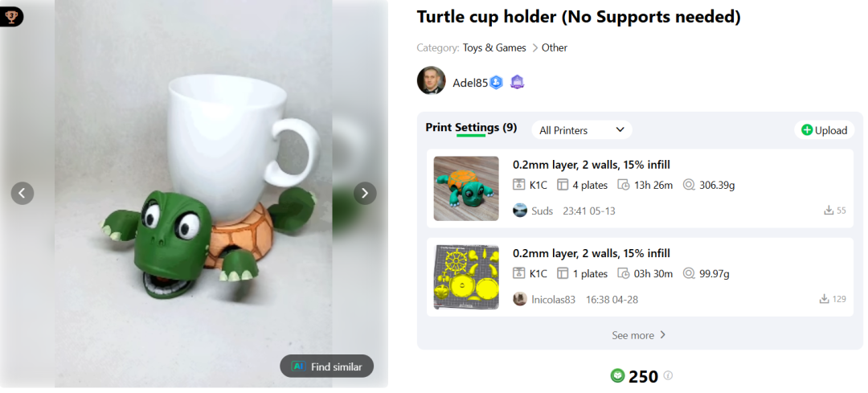Open the Adel85 author profile avatar
Screen dimensions: 868x393
coord(431,81)
